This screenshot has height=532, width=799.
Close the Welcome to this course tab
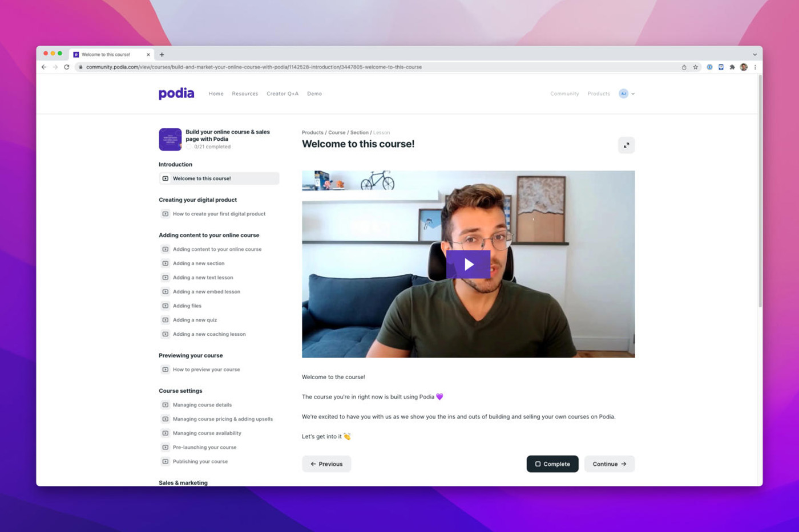point(148,55)
